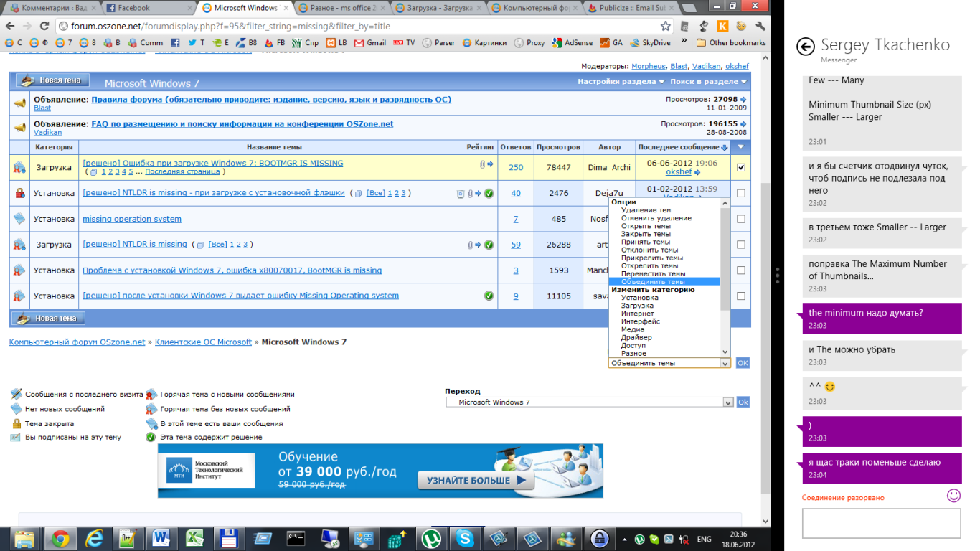Open the emoticon picker in Messenger
Viewport: 980px width, 551px height.
click(x=953, y=495)
